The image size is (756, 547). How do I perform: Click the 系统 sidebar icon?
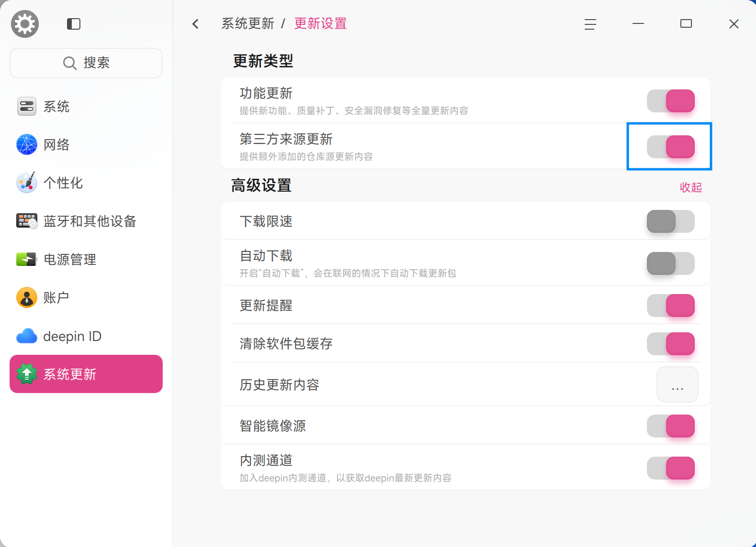click(x=27, y=106)
